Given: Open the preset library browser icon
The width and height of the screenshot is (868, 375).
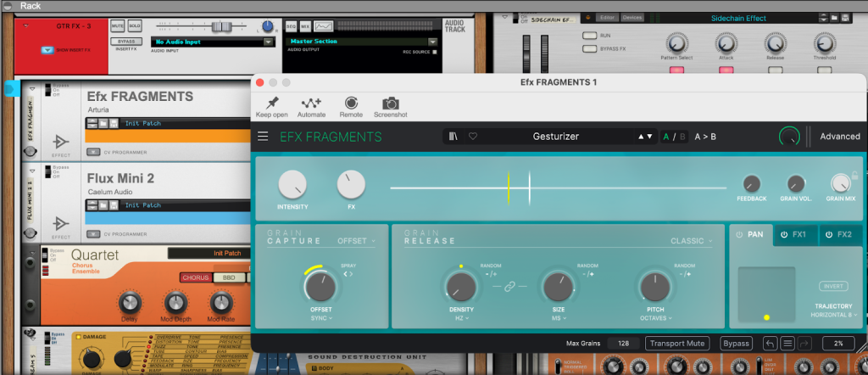Looking at the screenshot, I should click(454, 137).
